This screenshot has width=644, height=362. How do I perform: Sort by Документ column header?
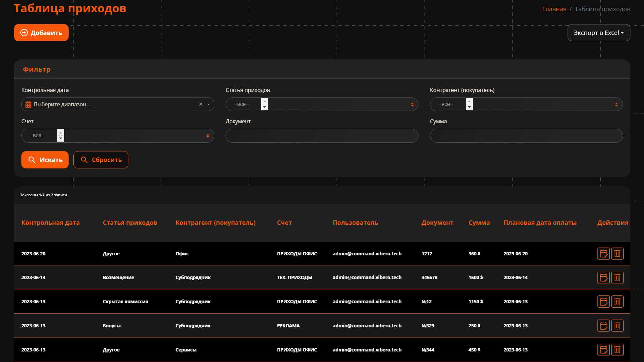click(x=437, y=223)
